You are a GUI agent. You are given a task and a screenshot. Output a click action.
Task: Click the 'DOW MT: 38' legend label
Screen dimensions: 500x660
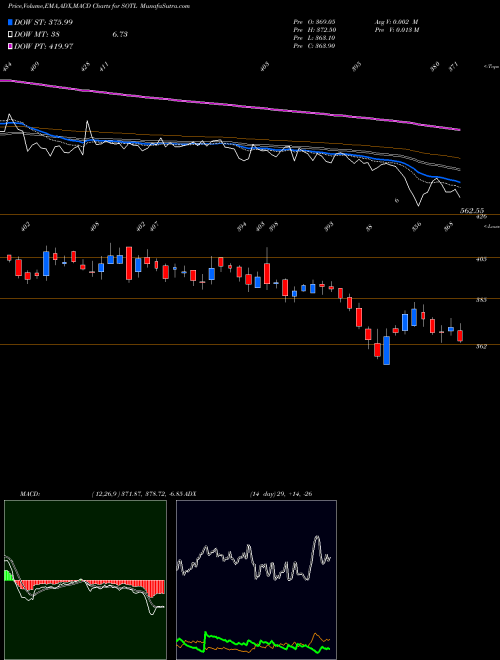(x=38, y=35)
